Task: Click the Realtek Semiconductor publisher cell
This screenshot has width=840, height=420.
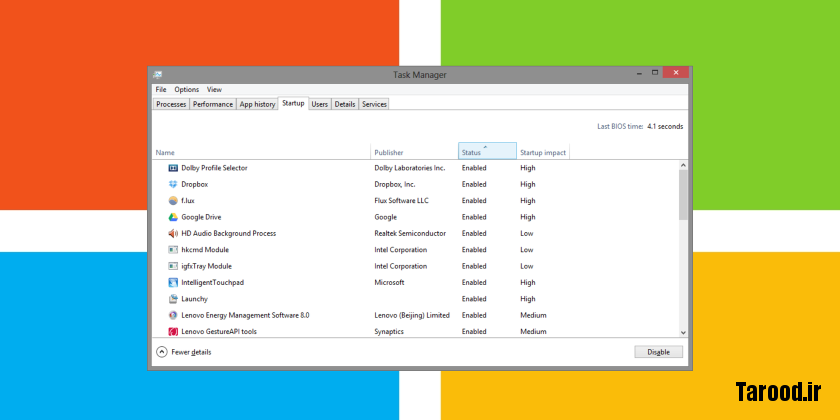Action: [410, 234]
